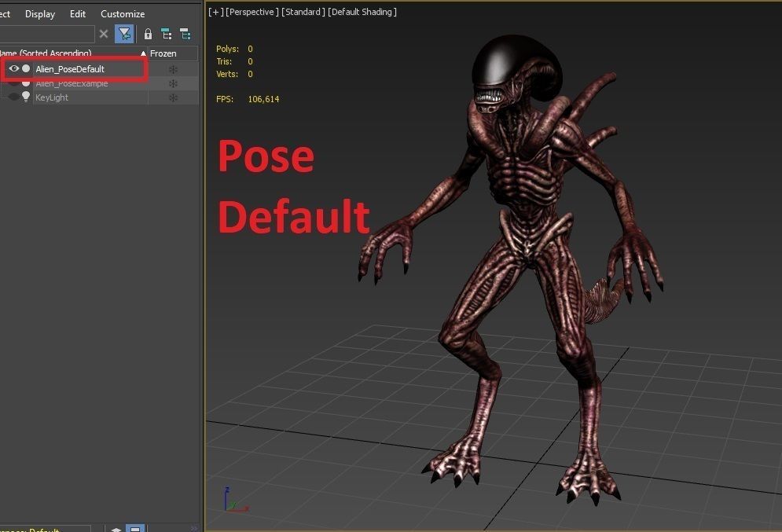
Task: Click the geometry icon of the Alien_PoseExample row
Action: click(26, 83)
